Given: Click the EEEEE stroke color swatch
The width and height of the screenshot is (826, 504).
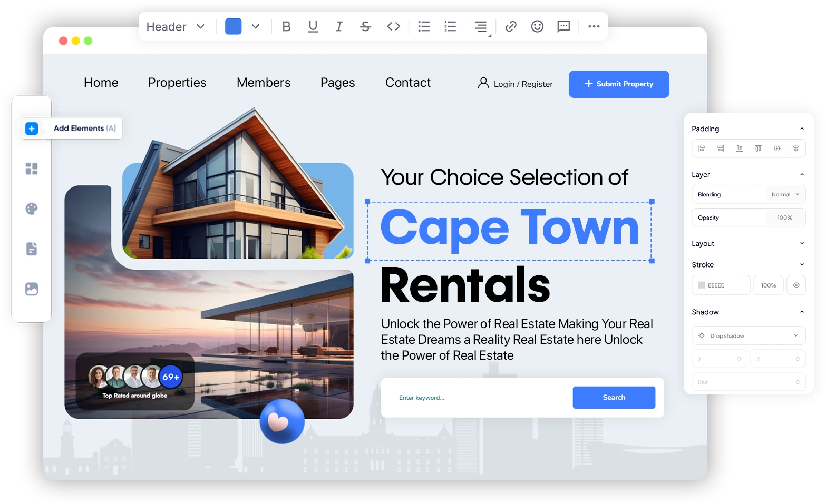Looking at the screenshot, I should tap(702, 285).
